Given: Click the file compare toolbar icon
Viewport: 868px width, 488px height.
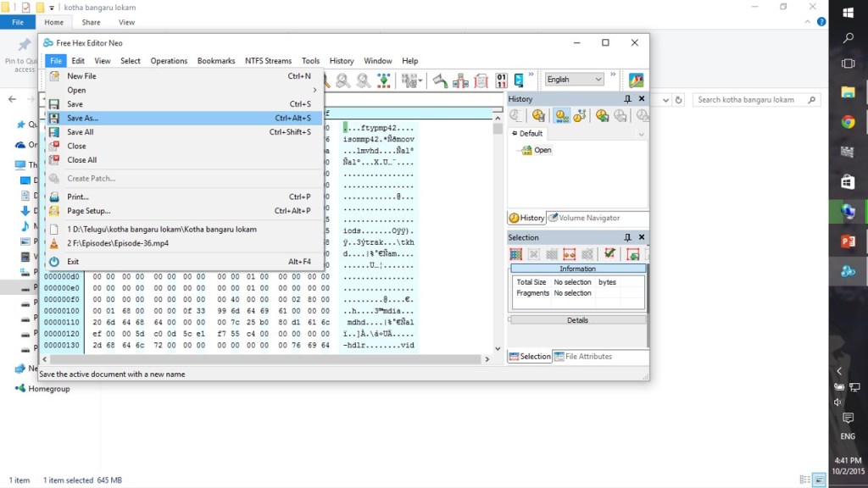Looking at the screenshot, I should (460, 80).
